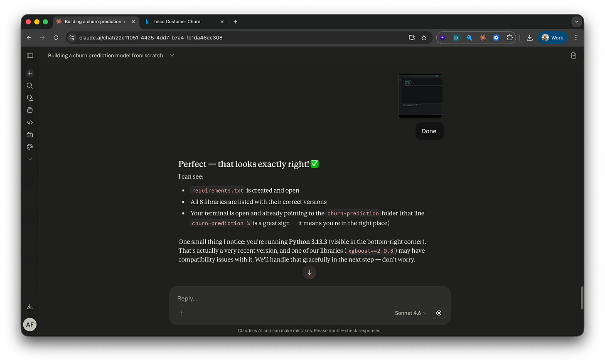
Task: Collapse the sidebar with the chevron arrow
Action: click(x=30, y=159)
